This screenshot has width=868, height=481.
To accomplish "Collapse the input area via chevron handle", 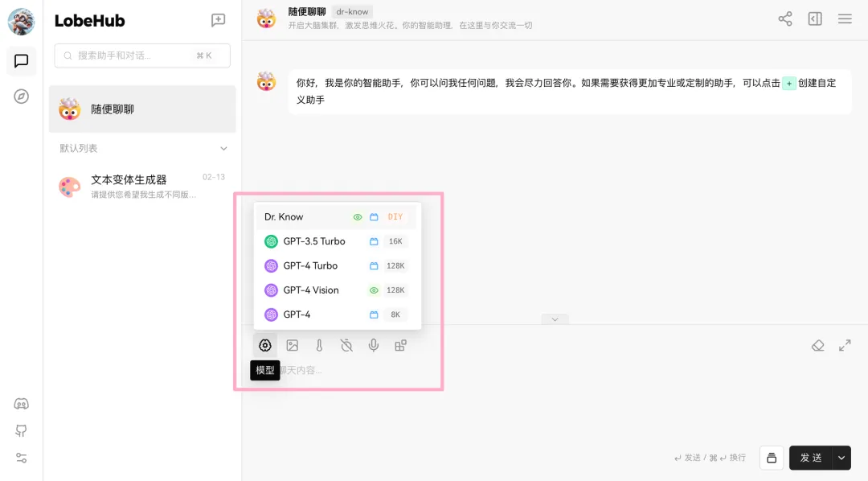I will [555, 319].
